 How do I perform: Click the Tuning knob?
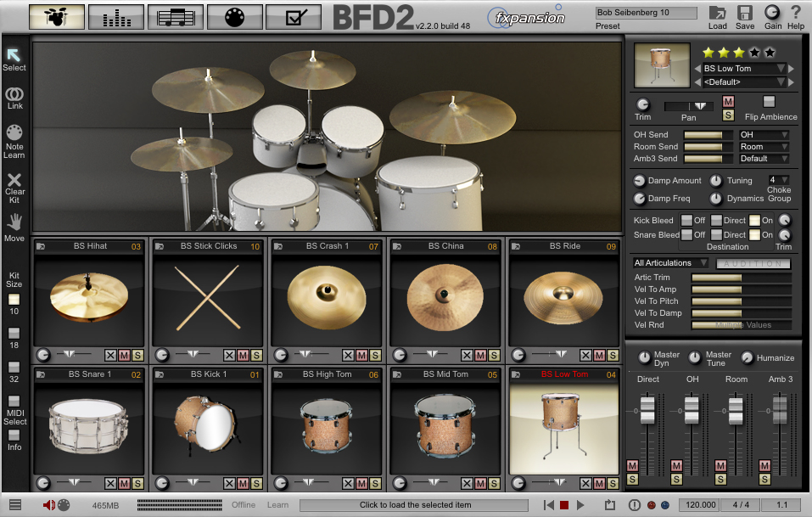[715, 180]
